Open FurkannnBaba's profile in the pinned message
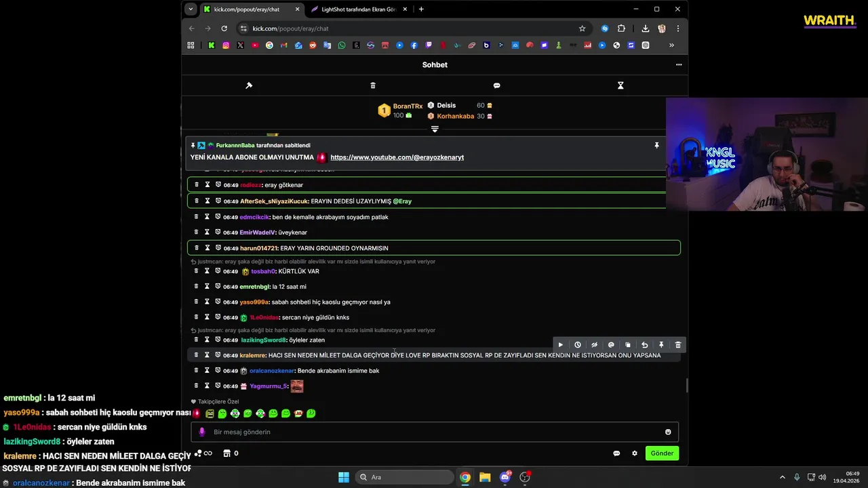 235,145
